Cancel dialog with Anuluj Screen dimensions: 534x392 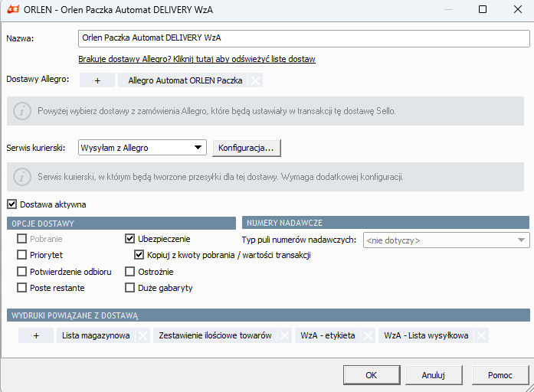pos(434,375)
